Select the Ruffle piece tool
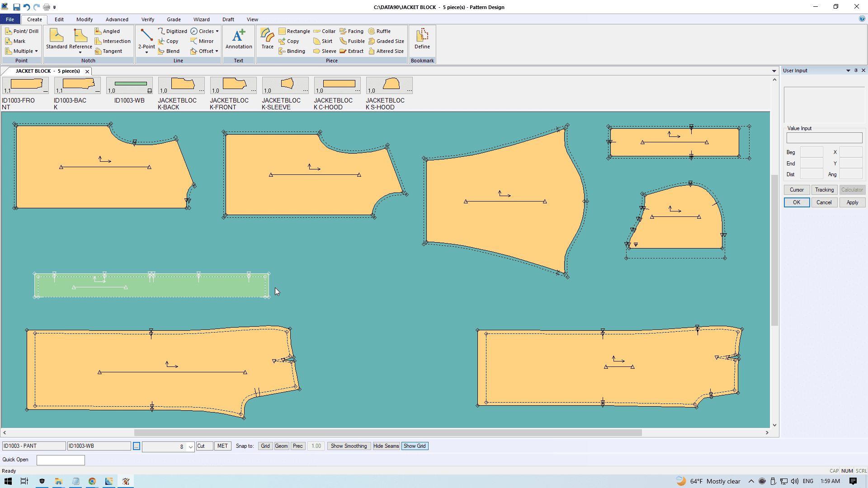 coord(379,31)
